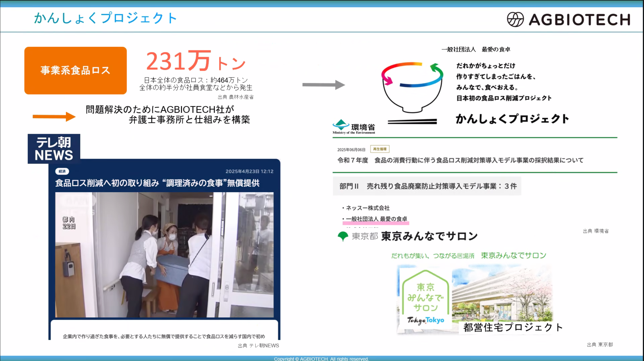Click the 再生循環 tag label
The height and width of the screenshot is (361, 644).
pos(379,149)
